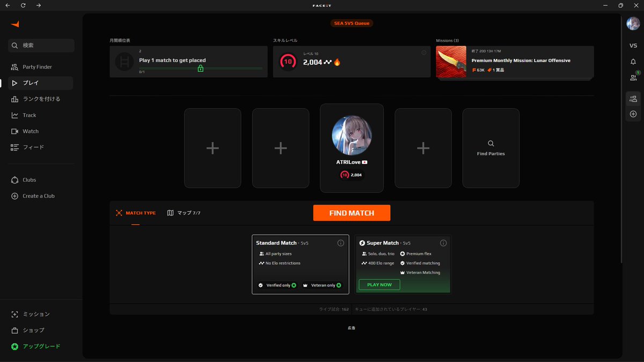Click the ATRILove player name

coord(348,162)
